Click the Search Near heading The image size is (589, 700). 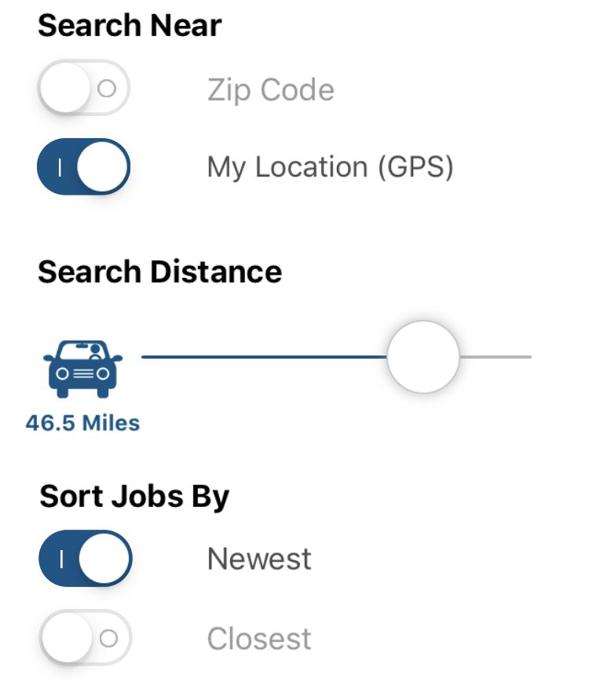pos(130,25)
